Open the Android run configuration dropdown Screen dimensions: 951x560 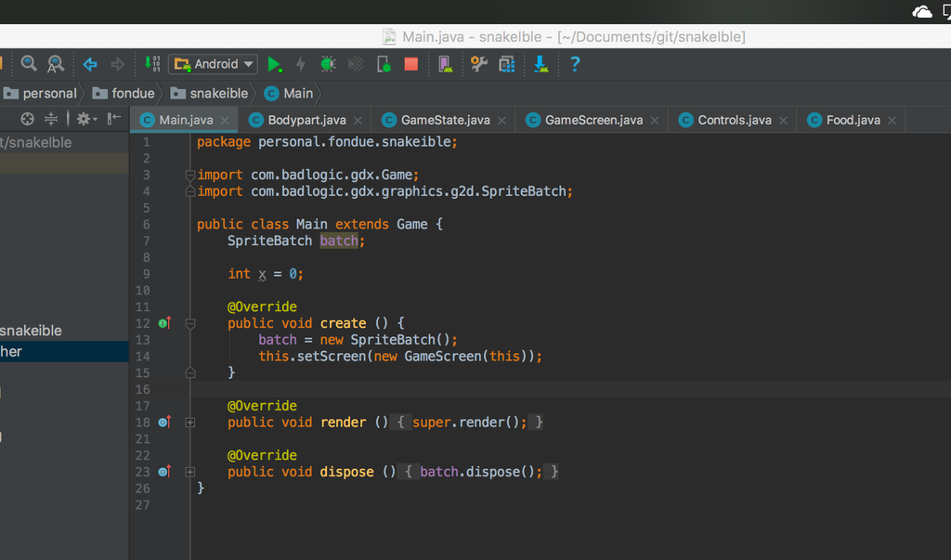click(x=213, y=64)
